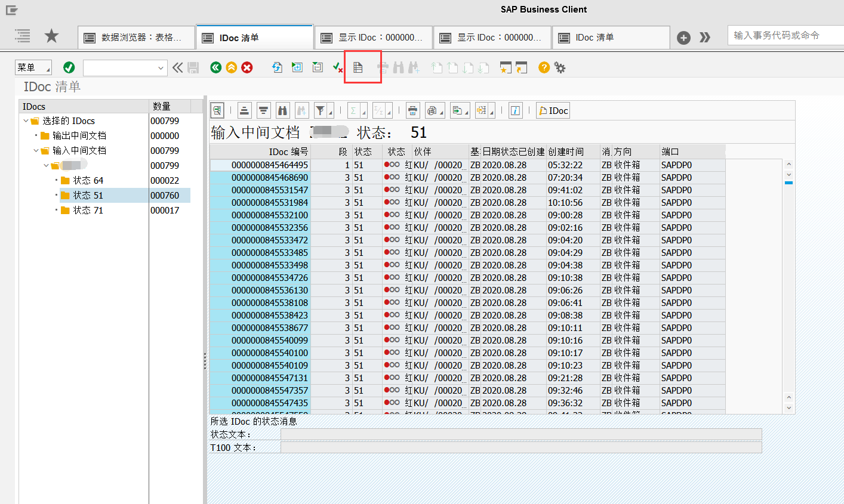Click the Views icon next to Print
Screen dimensions: 844x504
(x=432, y=110)
